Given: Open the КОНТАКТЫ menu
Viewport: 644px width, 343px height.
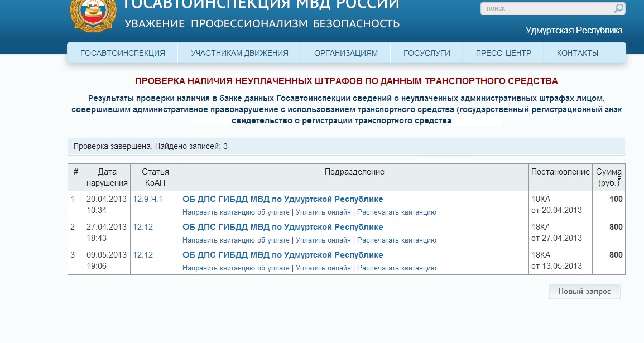Looking at the screenshot, I should pyautogui.click(x=578, y=53).
